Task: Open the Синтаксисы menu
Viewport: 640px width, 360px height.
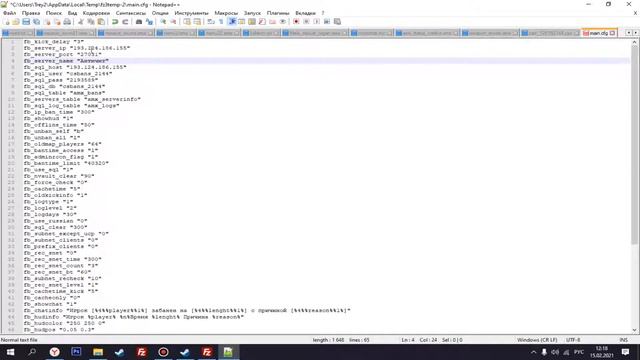Action: (131, 13)
